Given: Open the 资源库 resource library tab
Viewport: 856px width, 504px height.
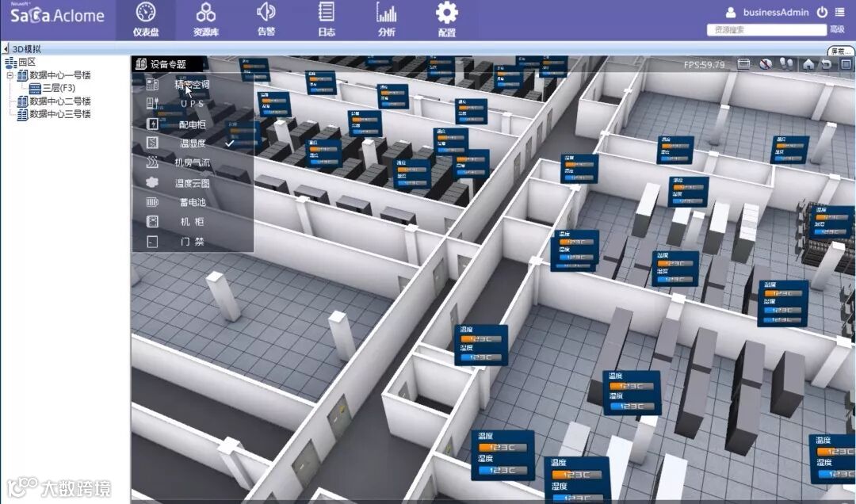Looking at the screenshot, I should (206, 20).
